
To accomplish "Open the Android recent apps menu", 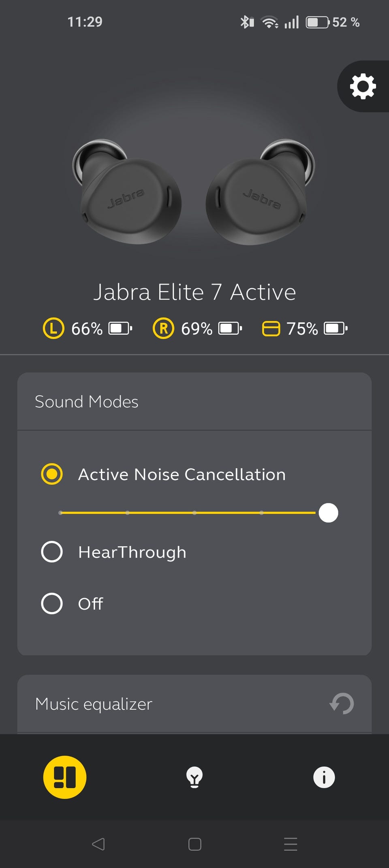I will click(291, 844).
